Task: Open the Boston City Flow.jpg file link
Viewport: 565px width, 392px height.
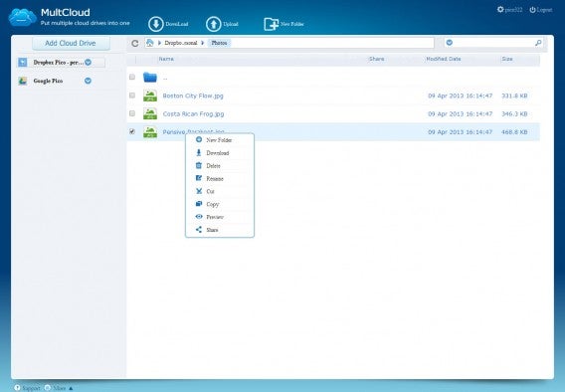Action: 193,96
